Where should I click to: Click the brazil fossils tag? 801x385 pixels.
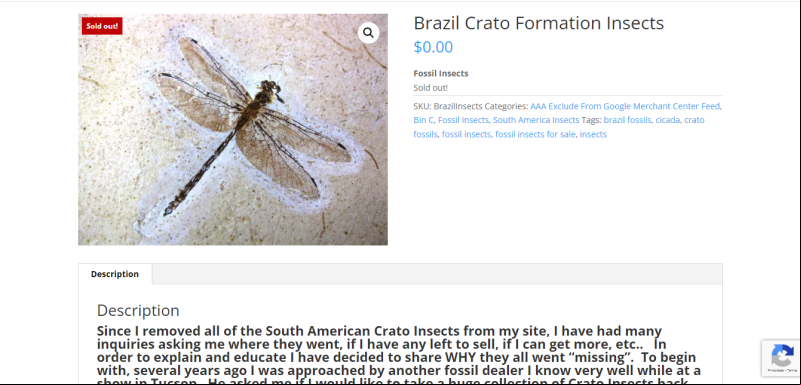click(627, 120)
